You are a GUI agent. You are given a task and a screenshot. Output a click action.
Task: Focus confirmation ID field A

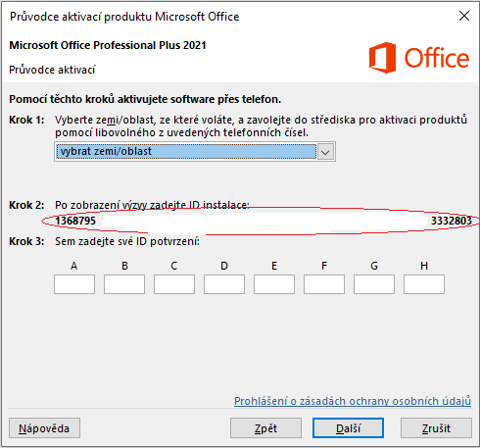(74, 284)
